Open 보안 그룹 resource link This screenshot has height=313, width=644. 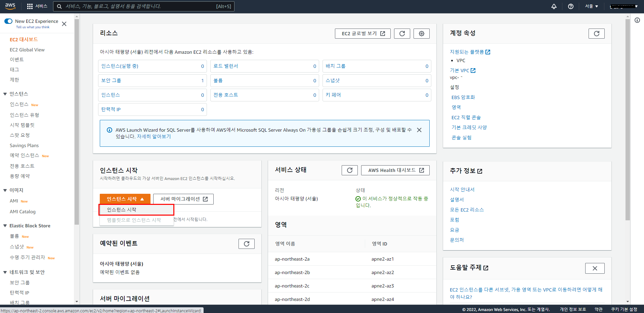click(111, 81)
